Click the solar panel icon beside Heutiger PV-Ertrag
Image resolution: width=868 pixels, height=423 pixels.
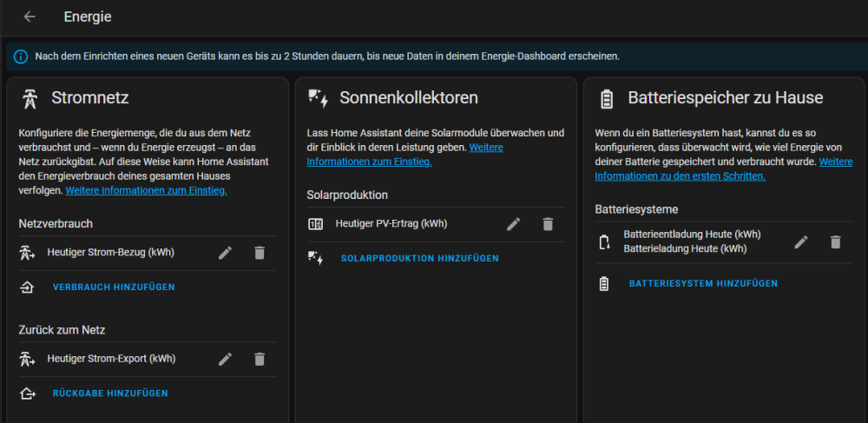315,224
